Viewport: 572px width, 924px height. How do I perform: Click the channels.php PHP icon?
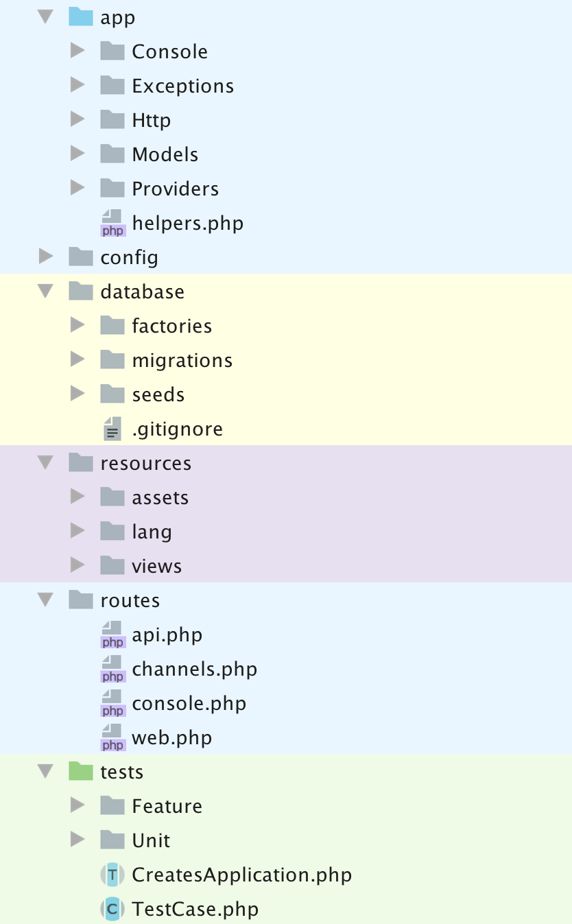(112, 669)
